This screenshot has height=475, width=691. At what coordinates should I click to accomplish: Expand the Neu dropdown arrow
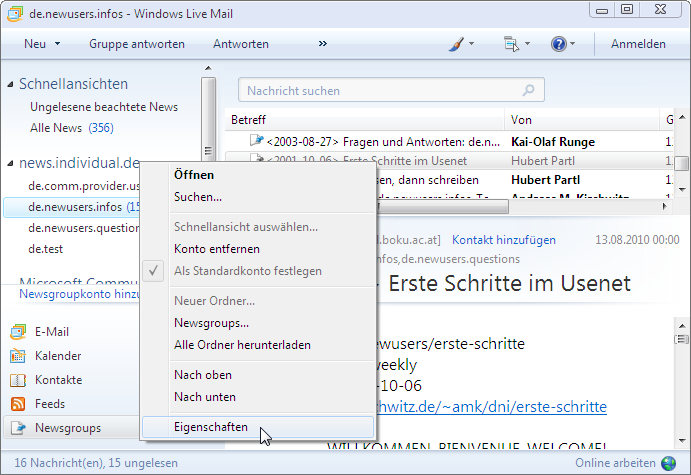coord(57,44)
